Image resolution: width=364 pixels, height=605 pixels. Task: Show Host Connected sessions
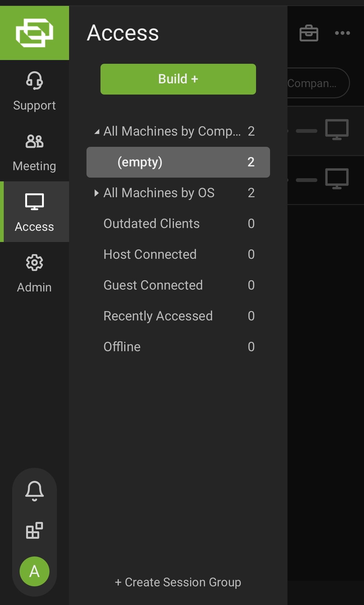tap(150, 254)
